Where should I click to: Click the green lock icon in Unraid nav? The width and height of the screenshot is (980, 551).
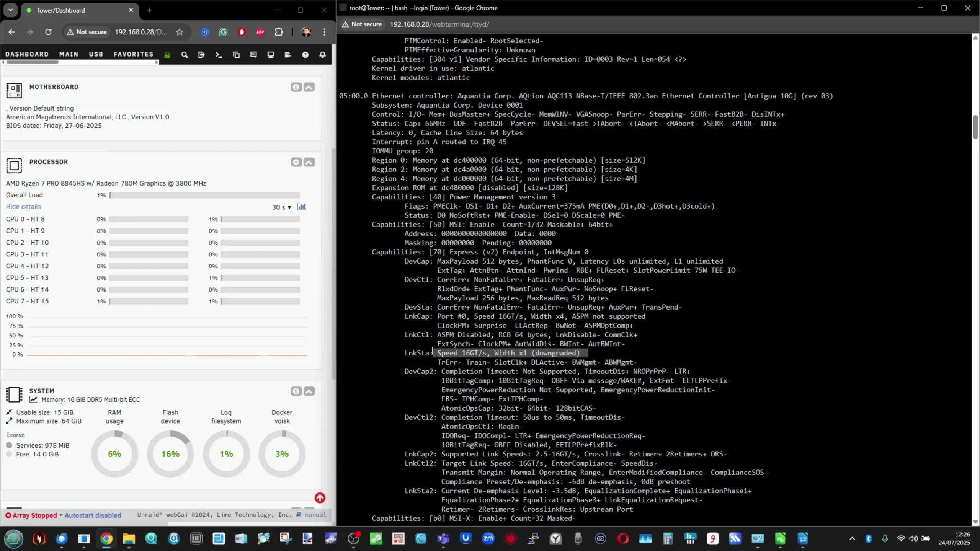point(167,55)
